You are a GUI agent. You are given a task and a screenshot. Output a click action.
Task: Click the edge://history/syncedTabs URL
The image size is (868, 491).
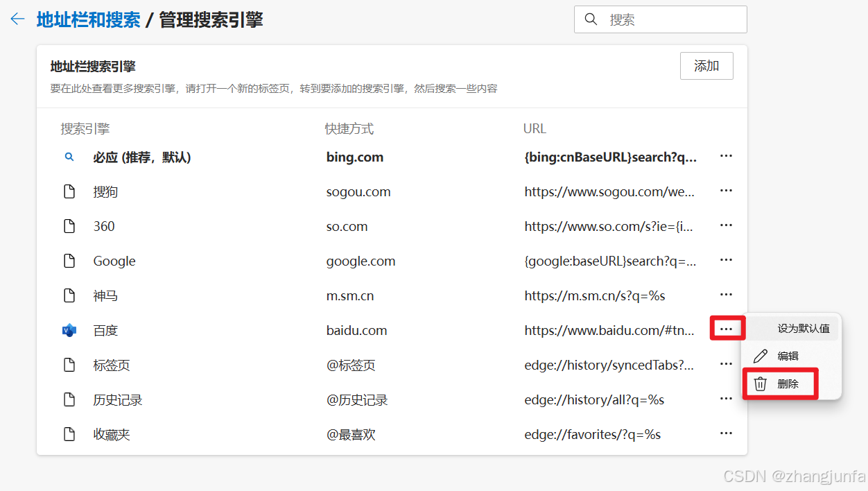click(609, 365)
